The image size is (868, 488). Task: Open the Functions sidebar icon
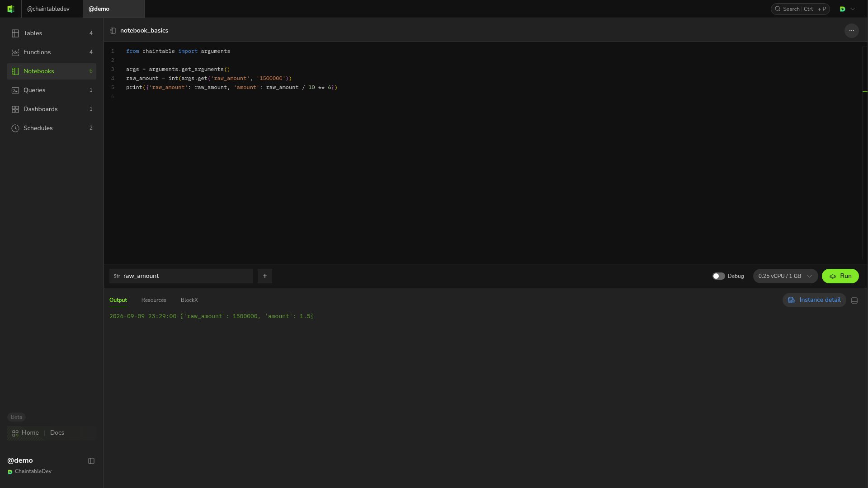[x=15, y=52]
